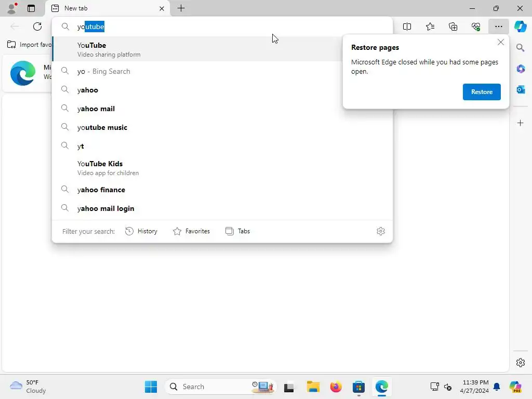This screenshot has height=399, width=532.
Task: Open notifications bell icon
Action: coord(497,387)
